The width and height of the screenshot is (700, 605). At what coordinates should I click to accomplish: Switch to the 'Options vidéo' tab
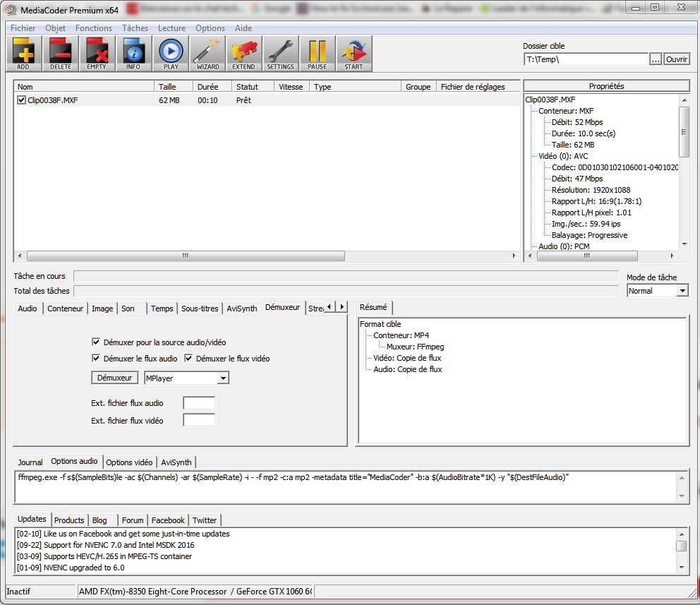[x=129, y=462]
